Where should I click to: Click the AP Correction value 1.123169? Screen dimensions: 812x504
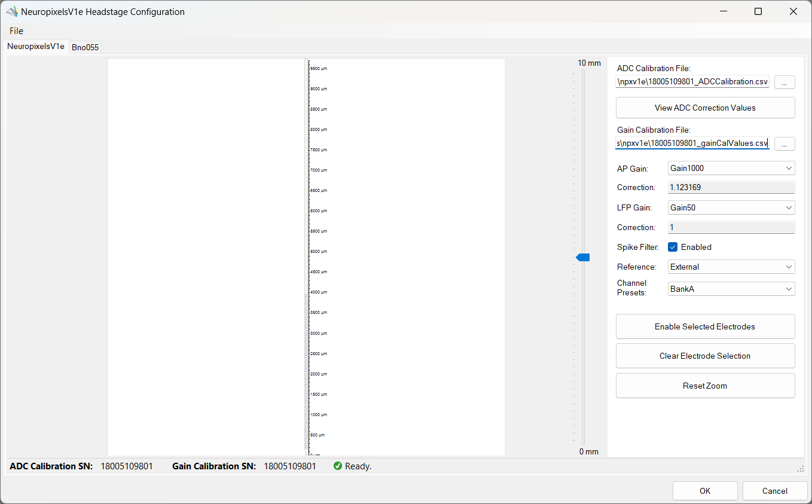tap(731, 187)
